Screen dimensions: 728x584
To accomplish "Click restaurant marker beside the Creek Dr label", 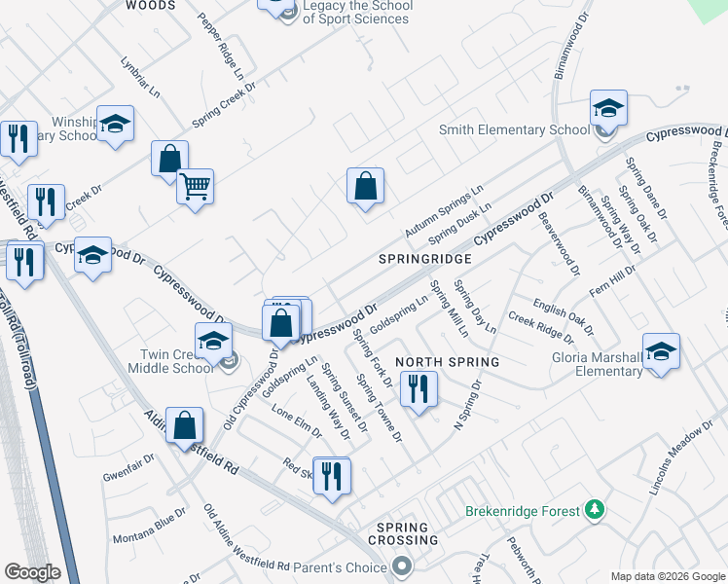I will pos(46,204).
